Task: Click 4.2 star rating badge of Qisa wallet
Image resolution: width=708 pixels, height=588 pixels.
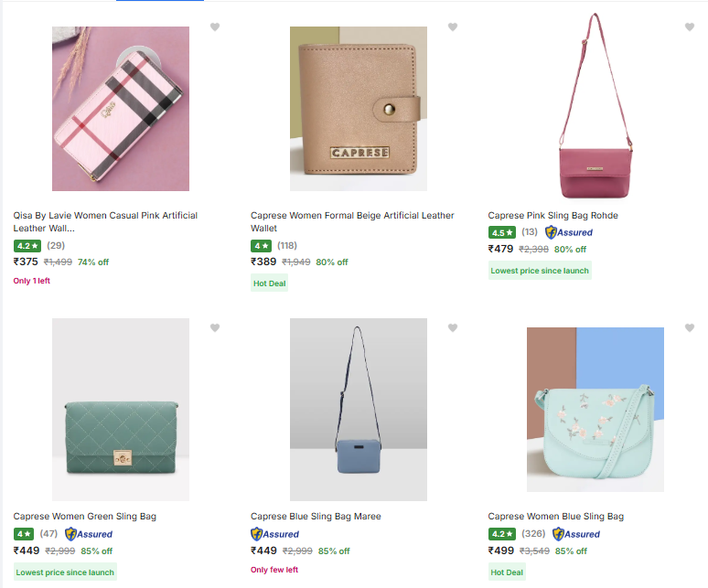Action: click(x=27, y=246)
